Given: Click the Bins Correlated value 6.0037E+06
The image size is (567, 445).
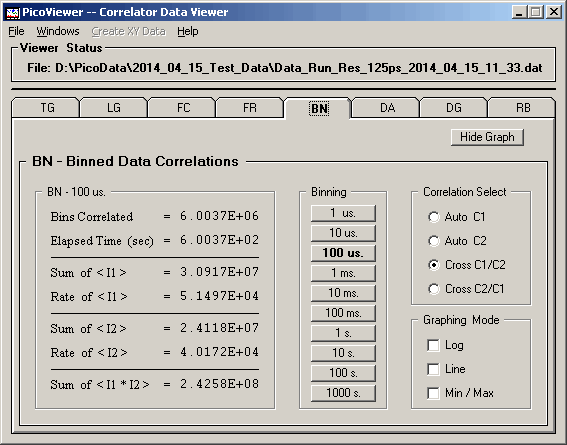Looking at the screenshot, I should click(219, 216).
